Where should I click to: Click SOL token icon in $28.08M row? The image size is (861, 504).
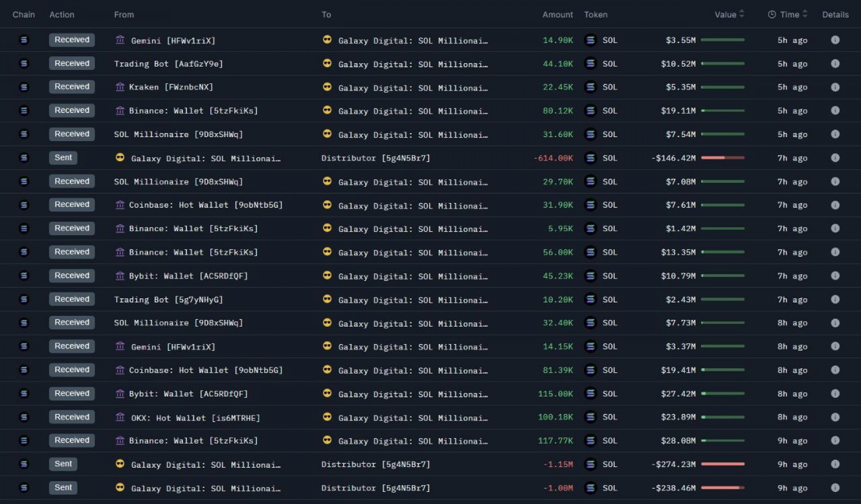591,441
